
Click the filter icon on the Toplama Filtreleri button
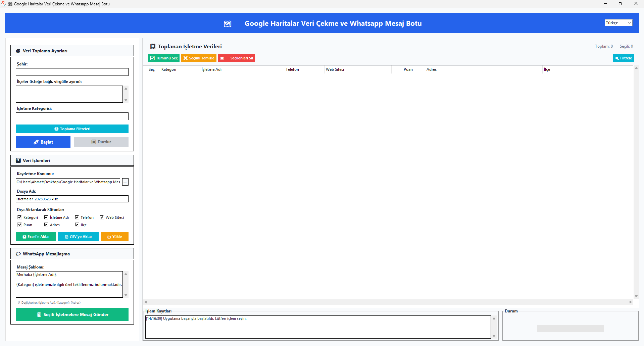56,129
